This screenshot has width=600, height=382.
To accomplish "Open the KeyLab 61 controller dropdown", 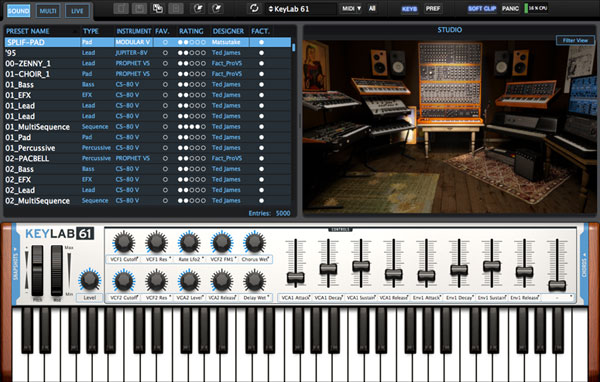I will (301, 9).
